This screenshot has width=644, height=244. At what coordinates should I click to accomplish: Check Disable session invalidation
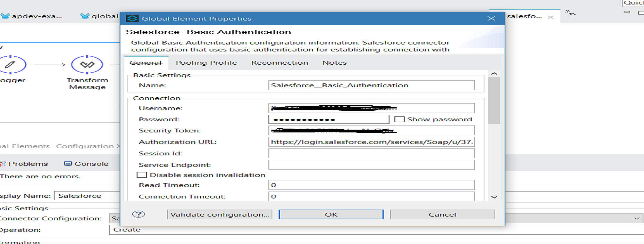[x=142, y=175]
